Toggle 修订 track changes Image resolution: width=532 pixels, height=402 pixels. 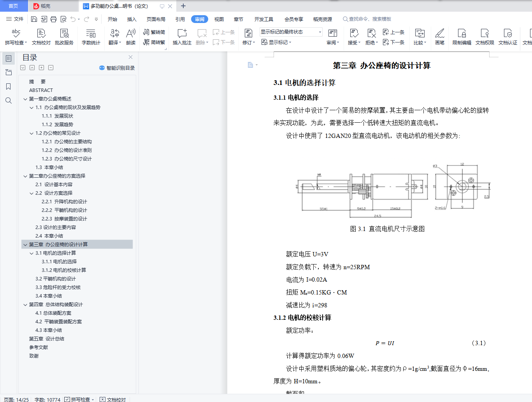tap(249, 37)
